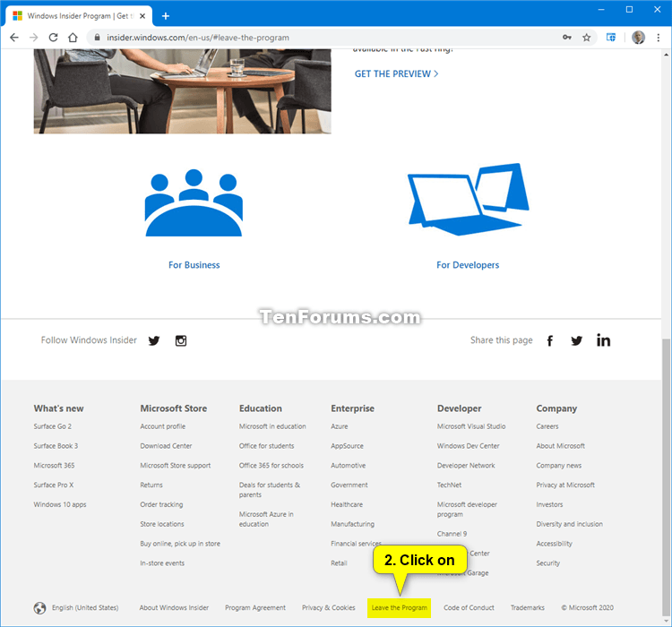This screenshot has height=627, width=672.
Task: Open Store locations link
Action: [x=162, y=524]
